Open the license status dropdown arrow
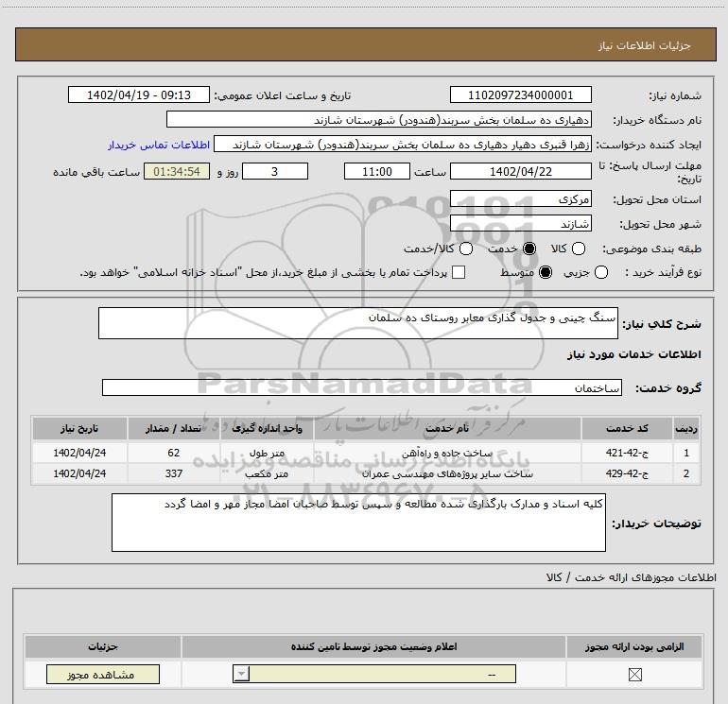 (x=241, y=674)
